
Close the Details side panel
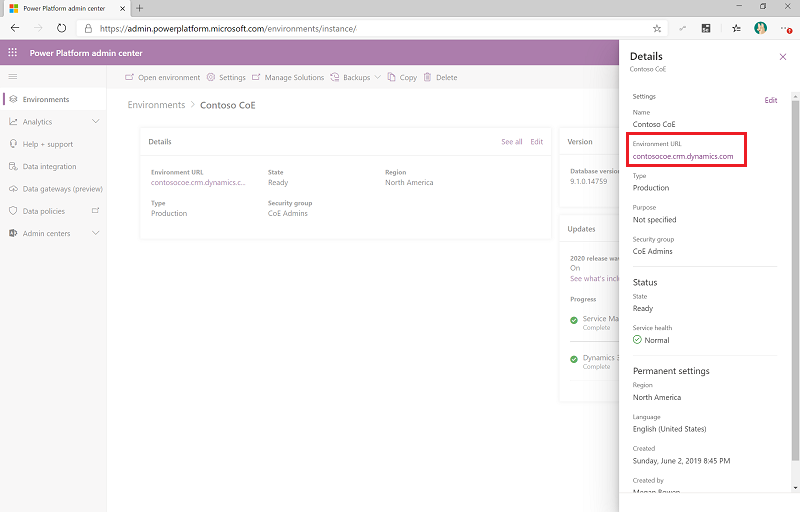tap(783, 57)
